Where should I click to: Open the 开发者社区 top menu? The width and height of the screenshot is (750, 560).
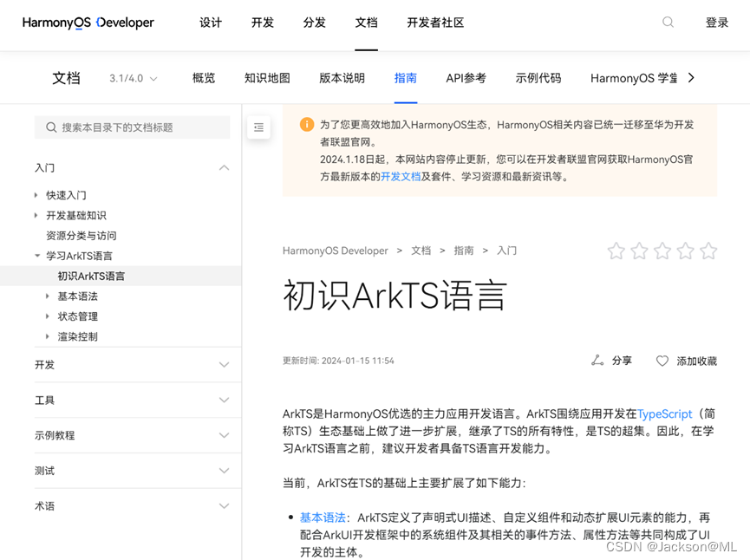[435, 23]
